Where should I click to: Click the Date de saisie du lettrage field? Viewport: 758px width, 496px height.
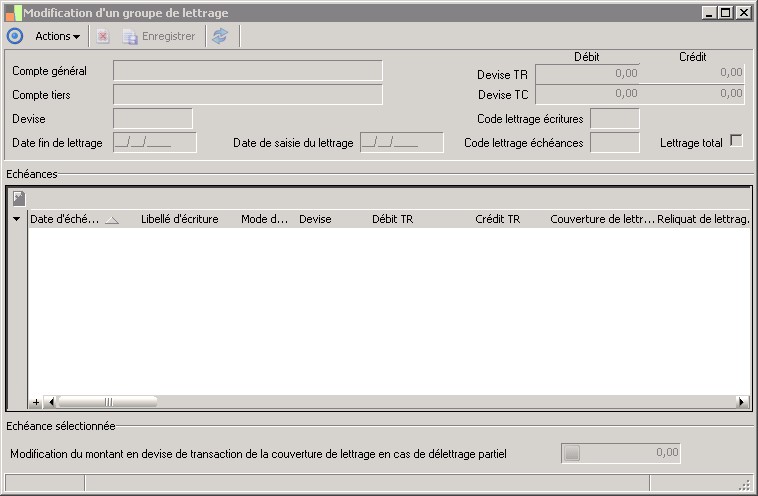(x=402, y=143)
